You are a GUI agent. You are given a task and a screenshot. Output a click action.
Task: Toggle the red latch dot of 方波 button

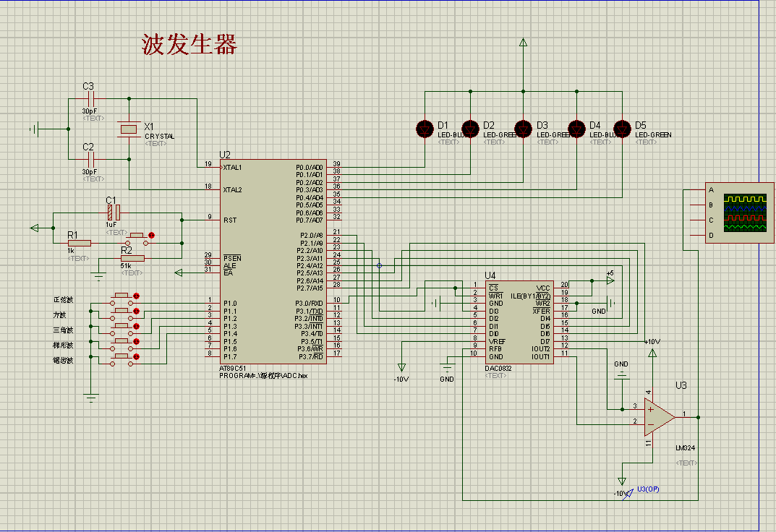click(136, 312)
